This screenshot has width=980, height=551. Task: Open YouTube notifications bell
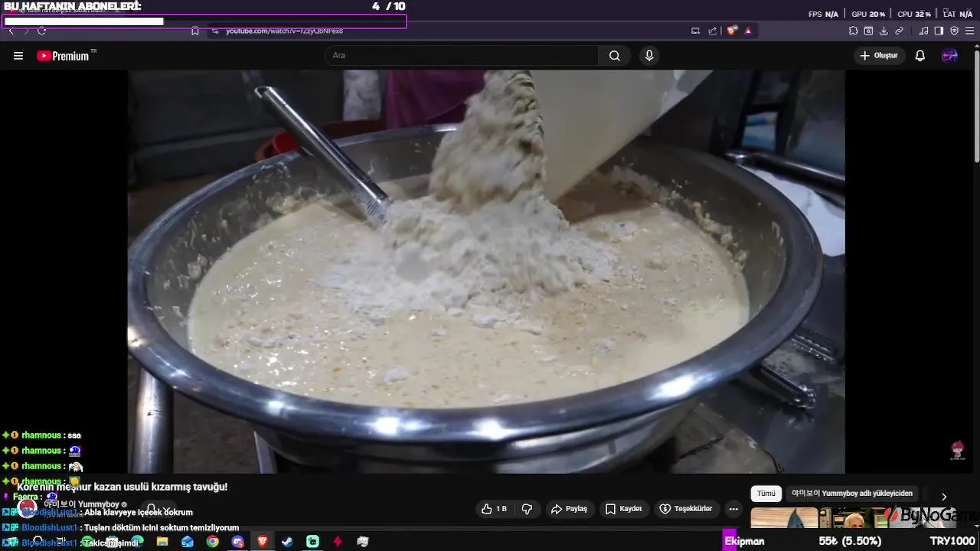pos(920,56)
